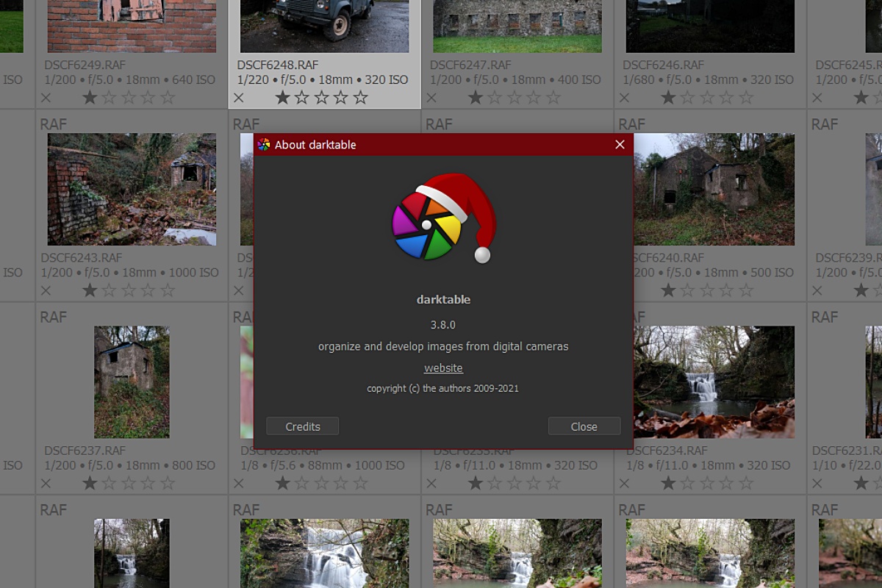Rate DSCF6246 with two stars

pos(686,96)
